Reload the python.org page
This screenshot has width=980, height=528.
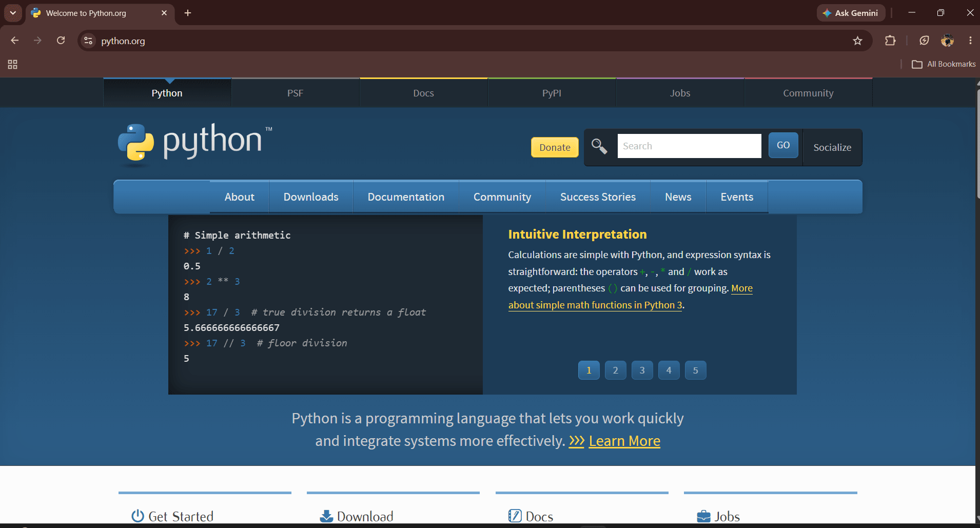61,41
